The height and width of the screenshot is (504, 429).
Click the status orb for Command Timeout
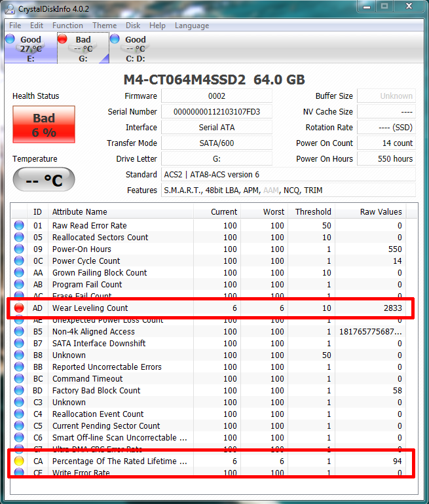coord(19,378)
